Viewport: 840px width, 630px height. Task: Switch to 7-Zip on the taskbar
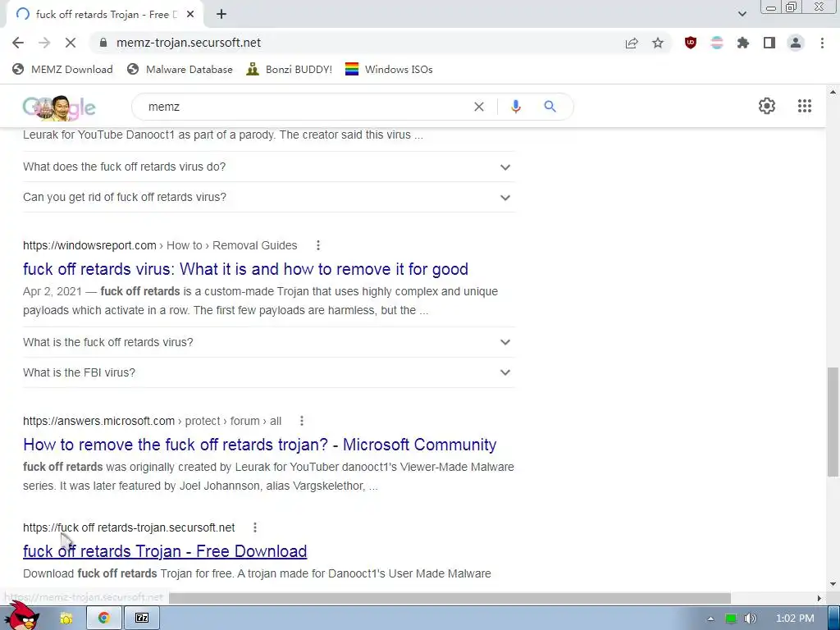tap(141, 619)
